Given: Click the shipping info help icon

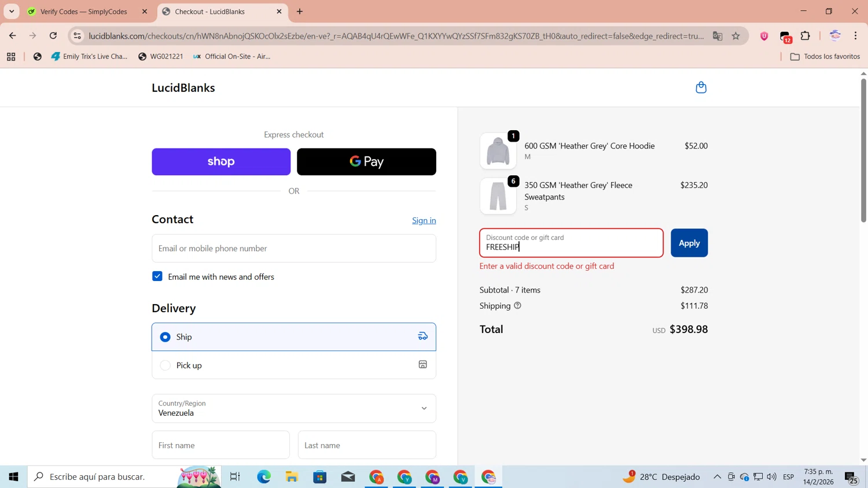Looking at the screenshot, I should [517, 305].
